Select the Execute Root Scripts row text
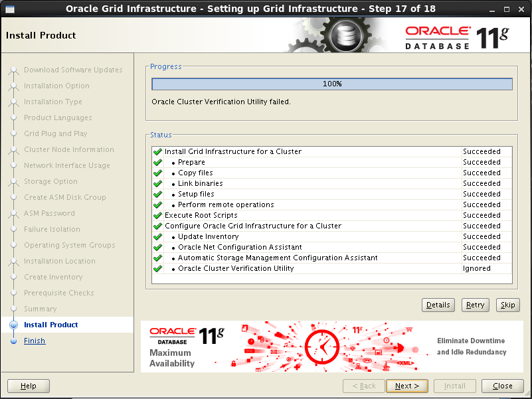532x399 pixels. [x=201, y=215]
